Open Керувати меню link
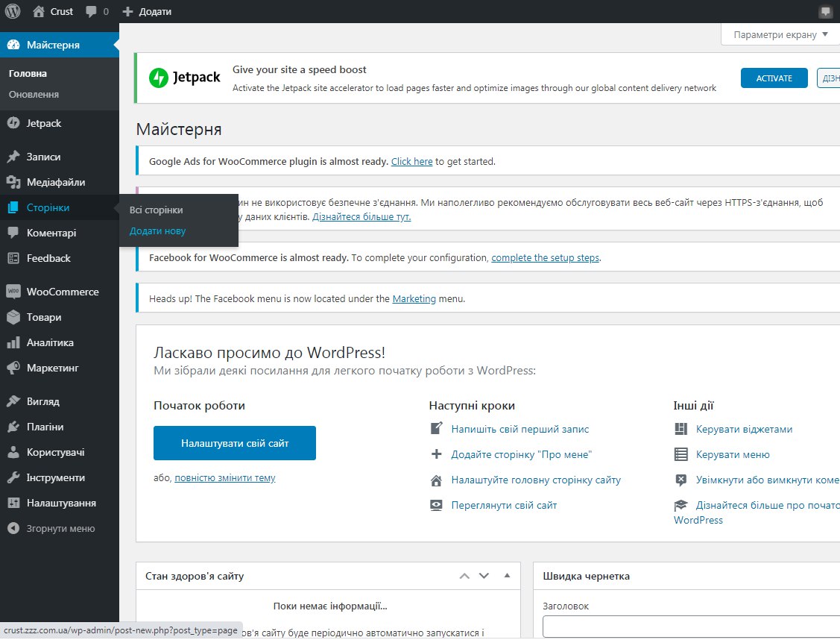The width and height of the screenshot is (840, 640). (733, 454)
